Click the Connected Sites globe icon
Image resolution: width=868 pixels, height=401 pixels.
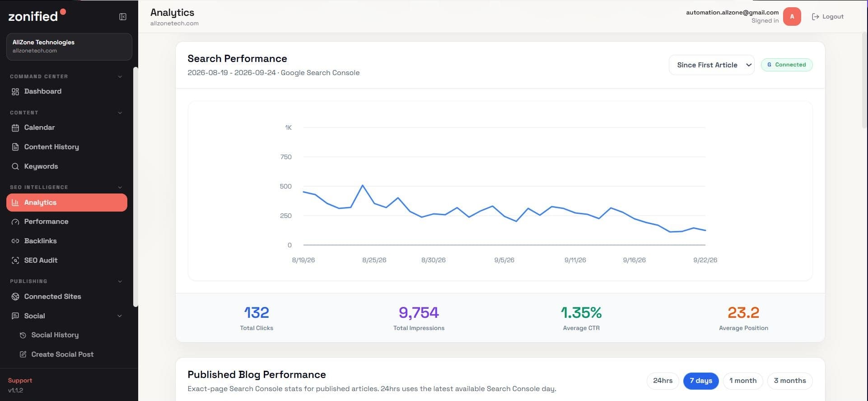[x=15, y=297]
